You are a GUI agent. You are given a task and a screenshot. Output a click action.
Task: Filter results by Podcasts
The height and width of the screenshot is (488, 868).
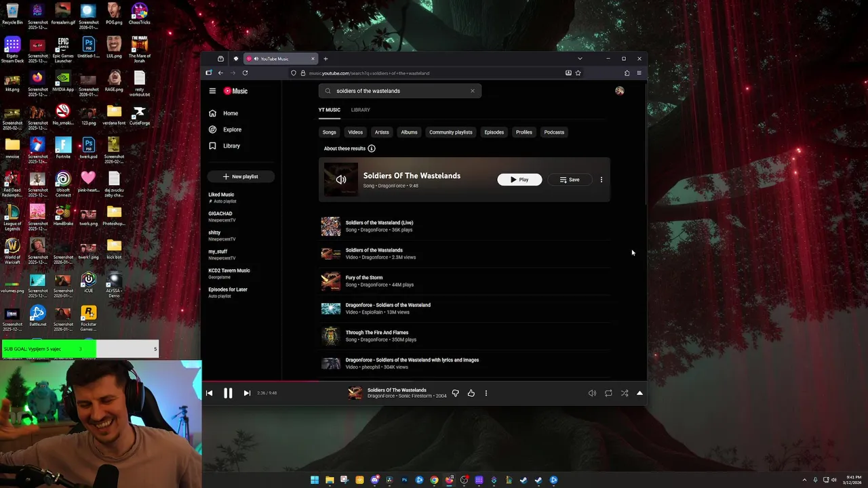(x=554, y=132)
